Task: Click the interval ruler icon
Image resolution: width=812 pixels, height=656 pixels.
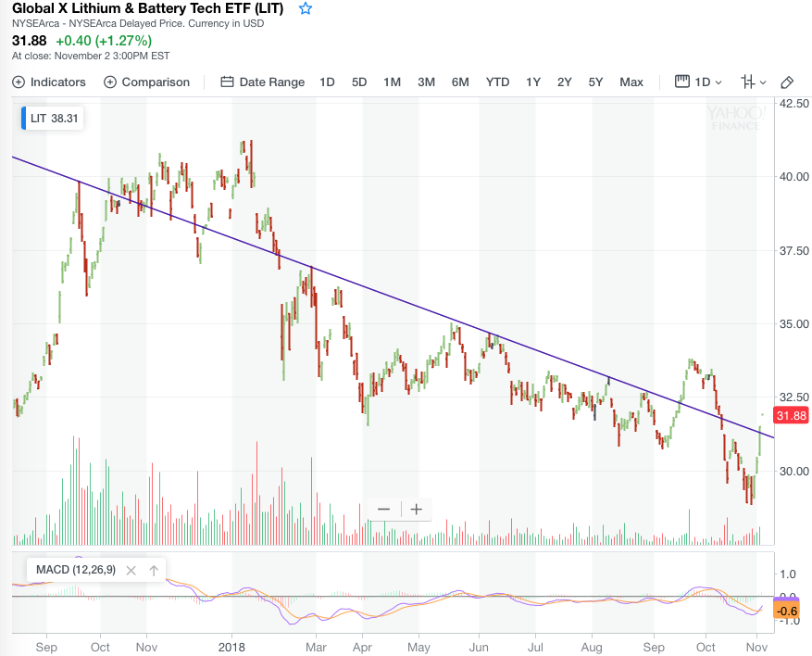Action: [682, 82]
